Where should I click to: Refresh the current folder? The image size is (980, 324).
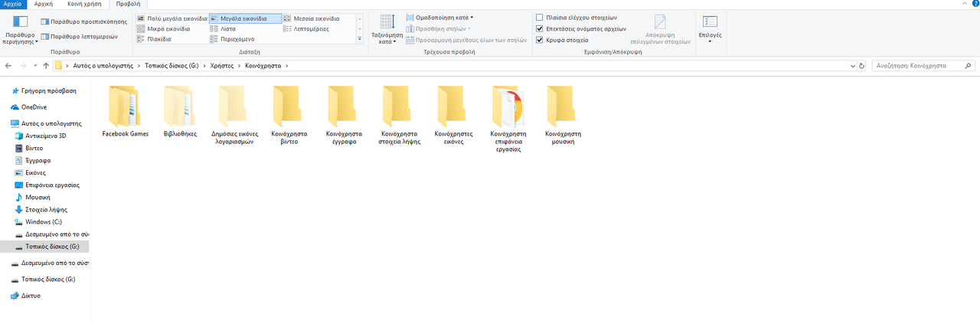(862, 66)
